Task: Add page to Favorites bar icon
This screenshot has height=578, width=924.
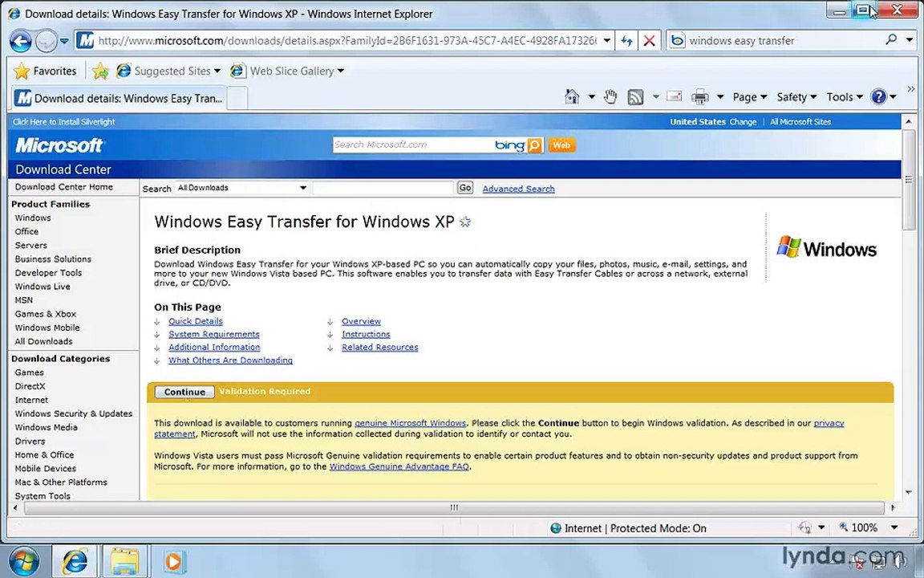Action: coord(100,71)
